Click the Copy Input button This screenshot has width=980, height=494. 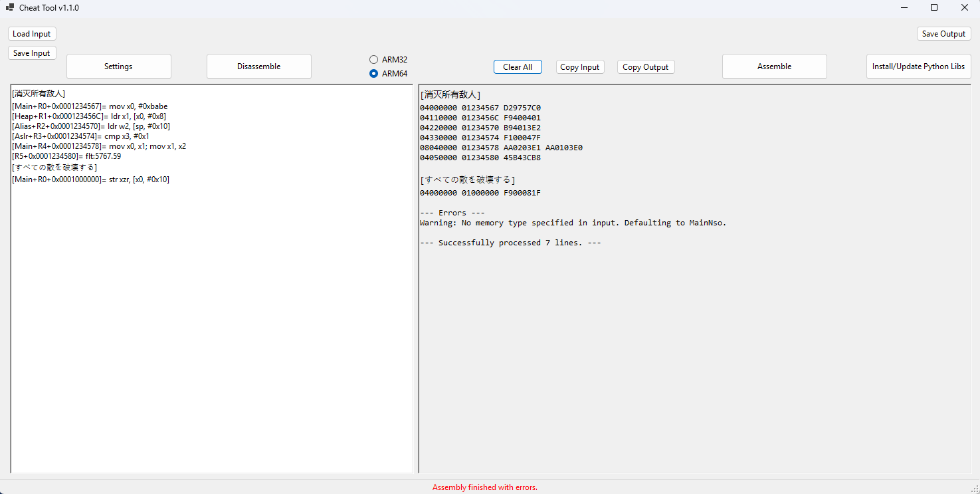coord(580,67)
